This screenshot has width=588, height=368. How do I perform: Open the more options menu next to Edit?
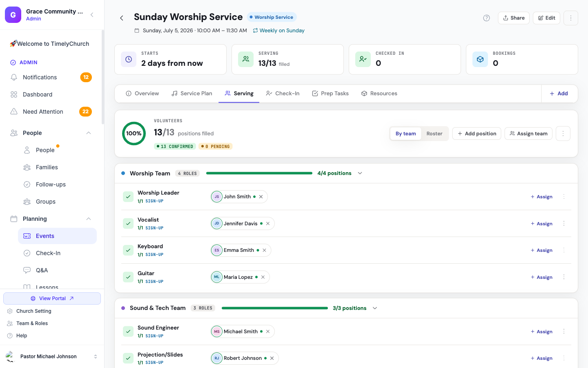(570, 18)
